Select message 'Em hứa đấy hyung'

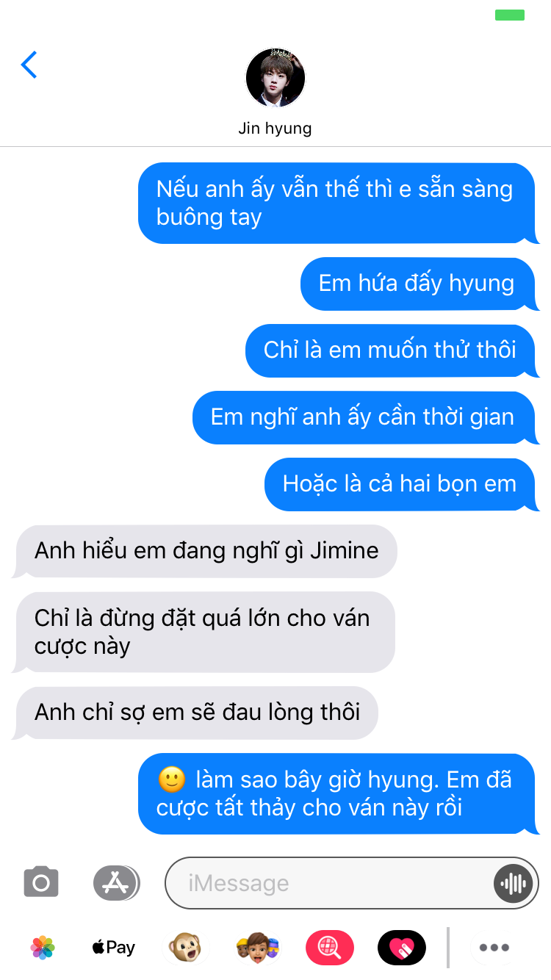417,284
